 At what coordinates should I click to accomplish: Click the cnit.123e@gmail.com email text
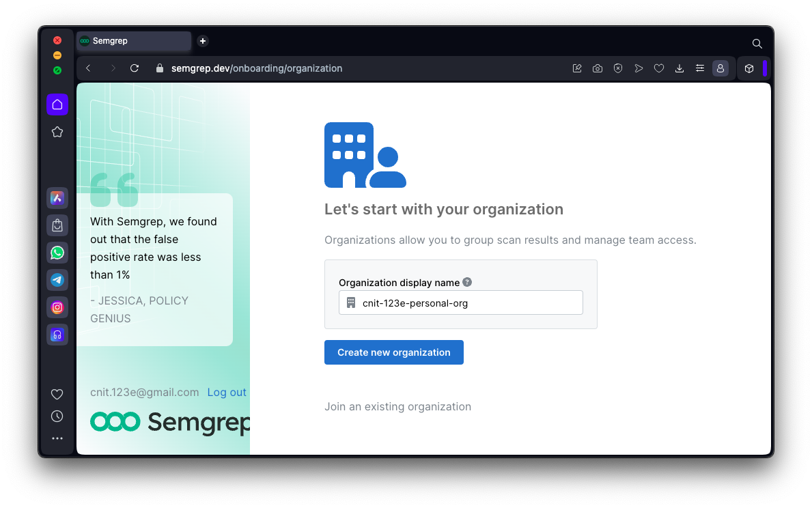click(145, 393)
